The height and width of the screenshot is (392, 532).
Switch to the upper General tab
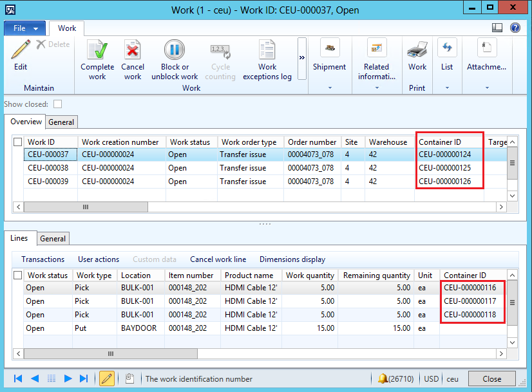pyautogui.click(x=61, y=122)
